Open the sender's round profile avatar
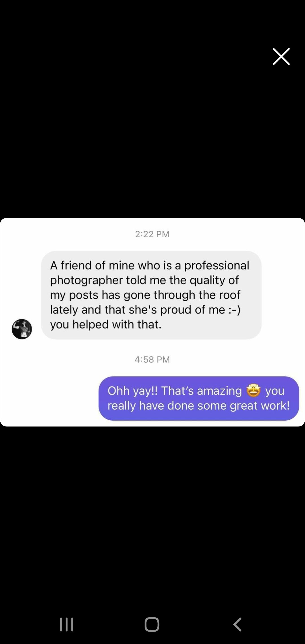305x644 pixels. coord(22,329)
